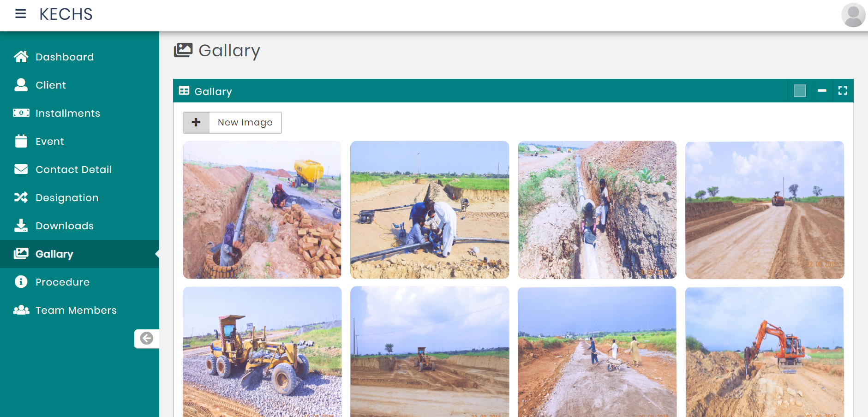Image resolution: width=868 pixels, height=417 pixels.
Task: Click the Designation shuffle icon
Action: (x=21, y=197)
